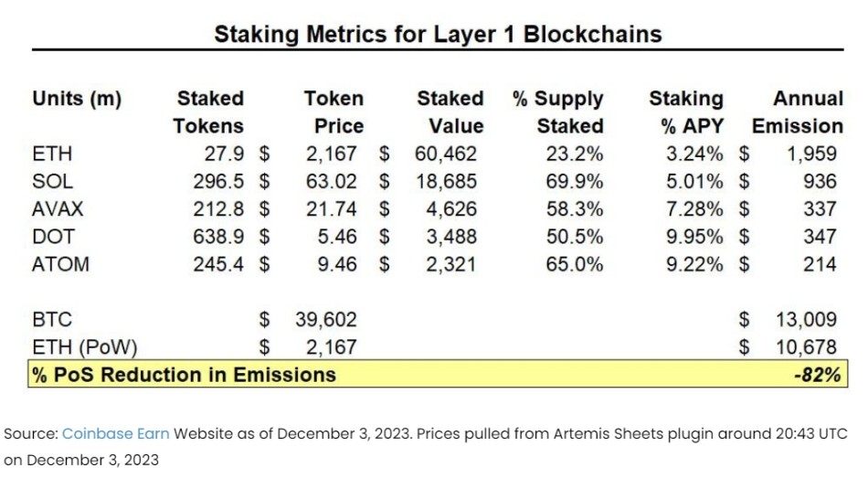Image resolution: width=868 pixels, height=489 pixels.
Task: Click the Staked Value column header
Action: [x=450, y=112]
